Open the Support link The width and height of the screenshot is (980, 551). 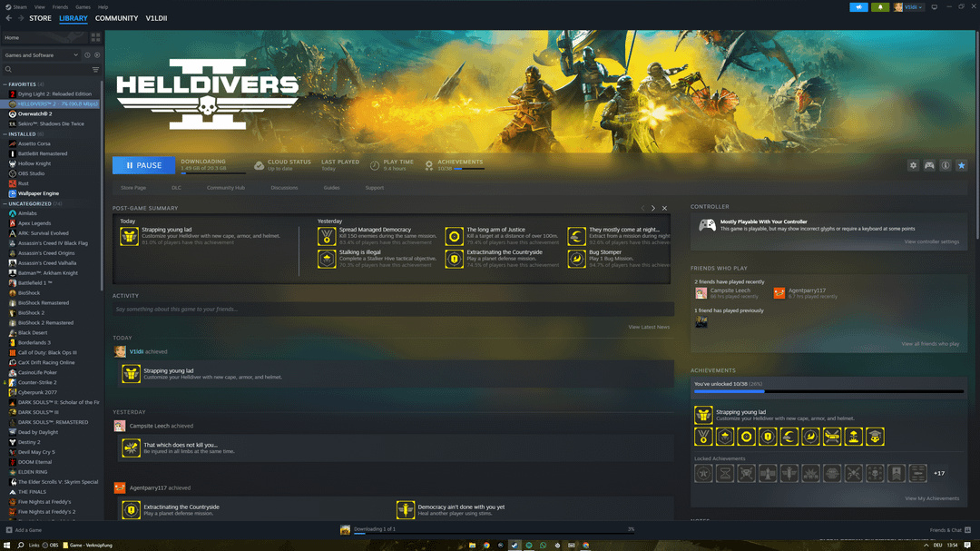click(x=375, y=188)
